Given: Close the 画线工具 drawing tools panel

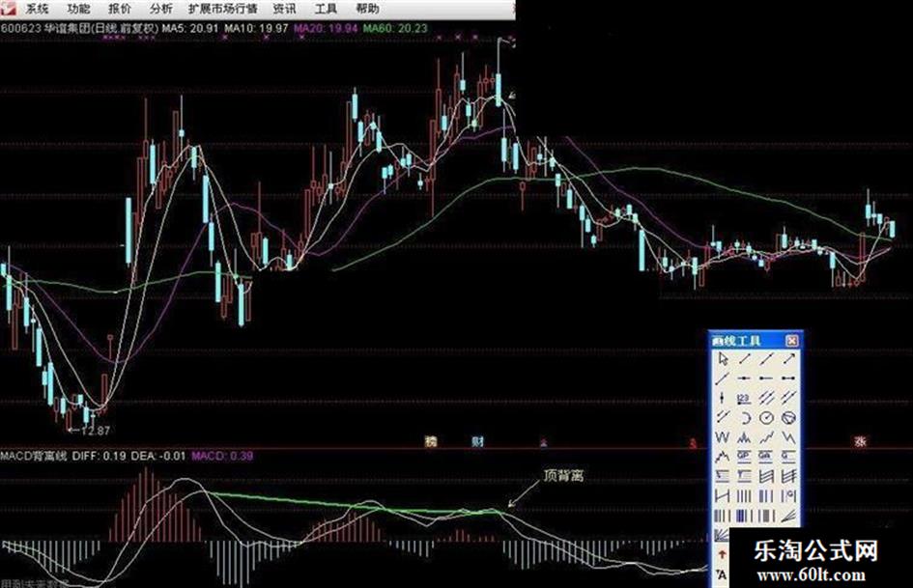Looking at the screenshot, I should coord(791,340).
